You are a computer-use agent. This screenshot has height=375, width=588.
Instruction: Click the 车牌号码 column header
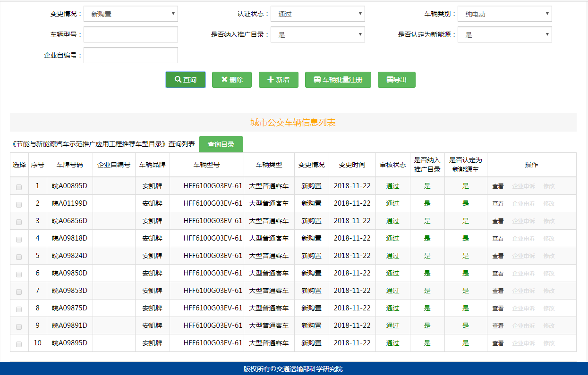coord(69,165)
